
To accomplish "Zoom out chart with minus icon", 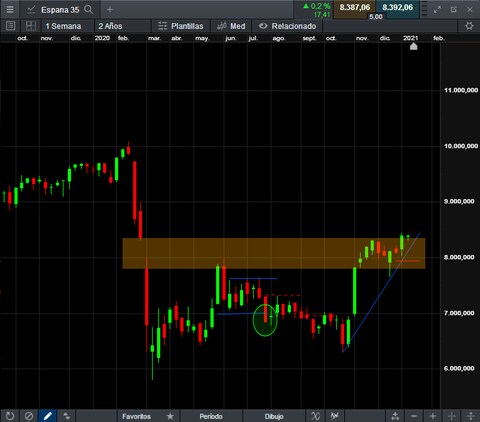I will tap(414, 416).
